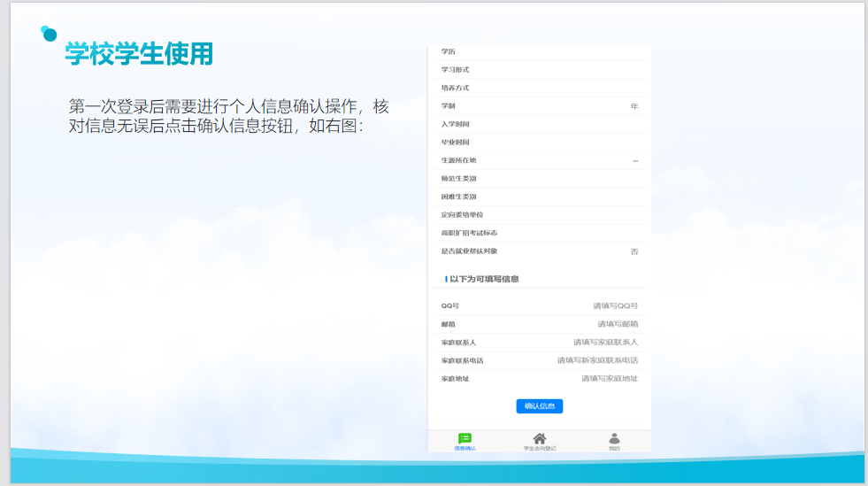Open the 学生去向登记 home icon
This screenshot has height=486, width=868.
coord(539,440)
